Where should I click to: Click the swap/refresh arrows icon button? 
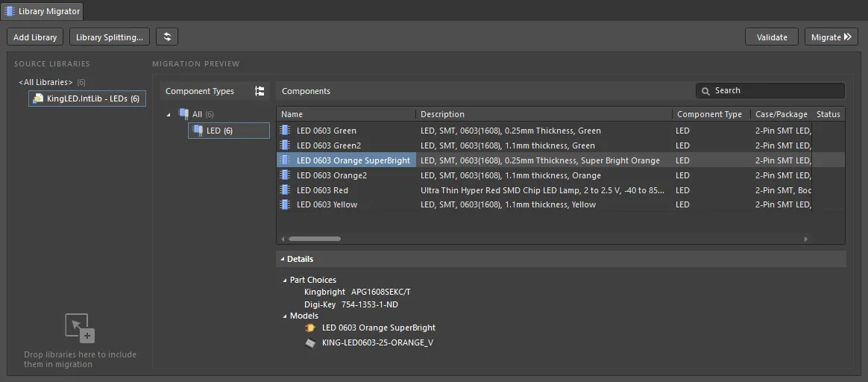(166, 37)
